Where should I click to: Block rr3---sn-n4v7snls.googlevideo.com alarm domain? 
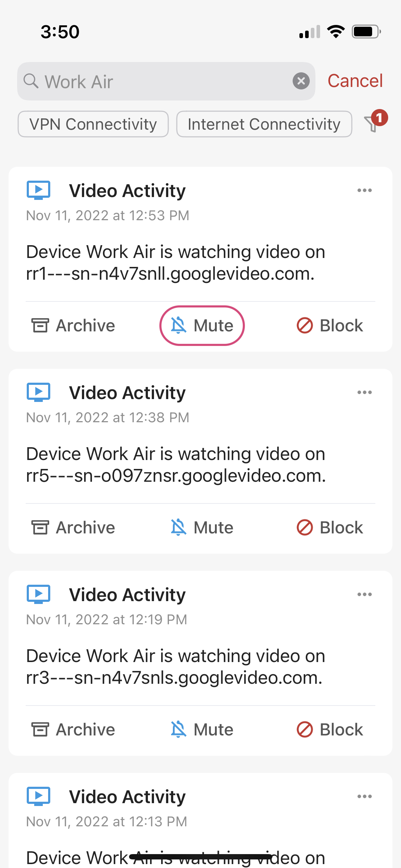coord(330,729)
